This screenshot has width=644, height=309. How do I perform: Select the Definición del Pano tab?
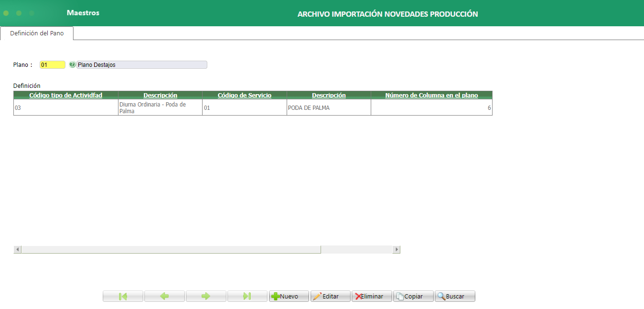click(37, 33)
